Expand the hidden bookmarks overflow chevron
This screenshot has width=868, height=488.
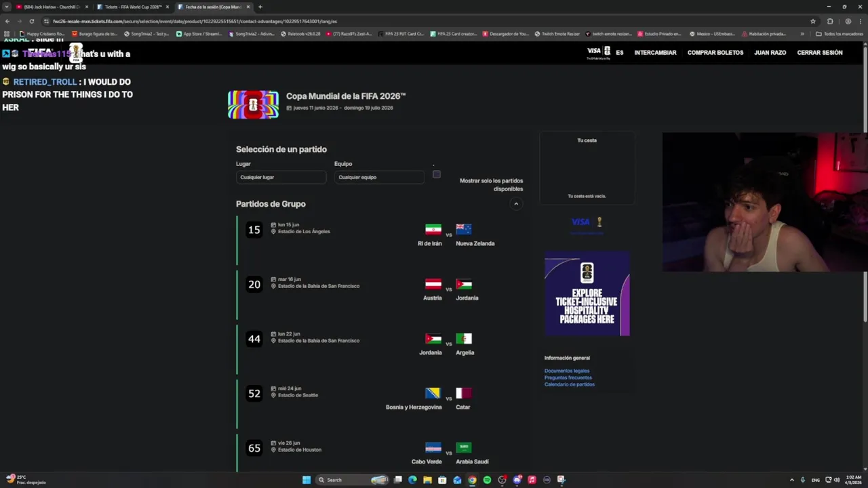(x=802, y=33)
